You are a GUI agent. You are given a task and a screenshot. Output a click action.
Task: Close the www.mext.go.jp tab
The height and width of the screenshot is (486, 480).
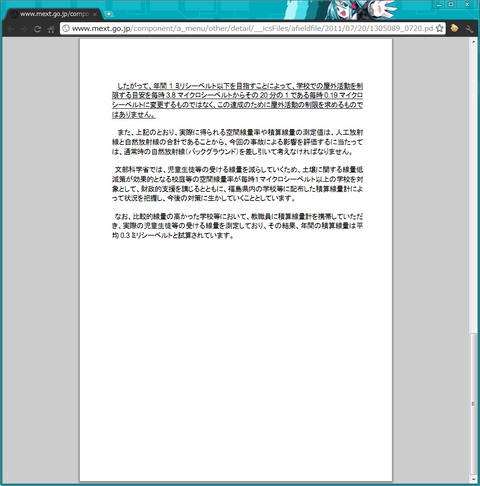pyautogui.click(x=95, y=14)
